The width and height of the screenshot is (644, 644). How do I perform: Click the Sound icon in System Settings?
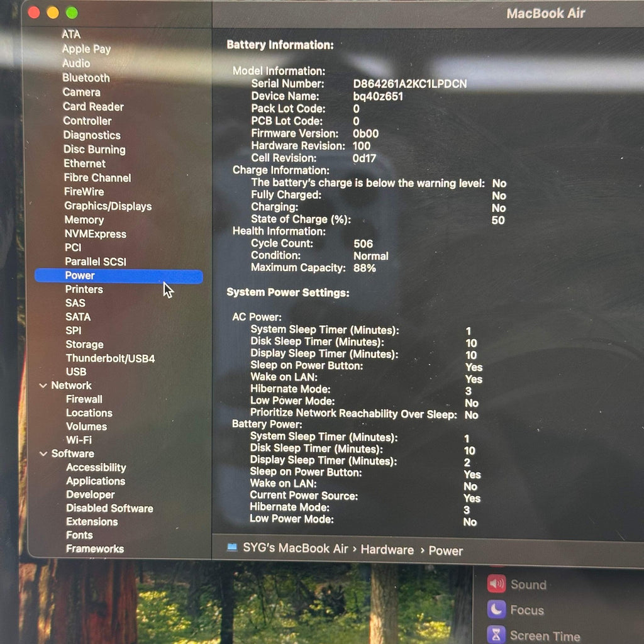[x=496, y=584]
